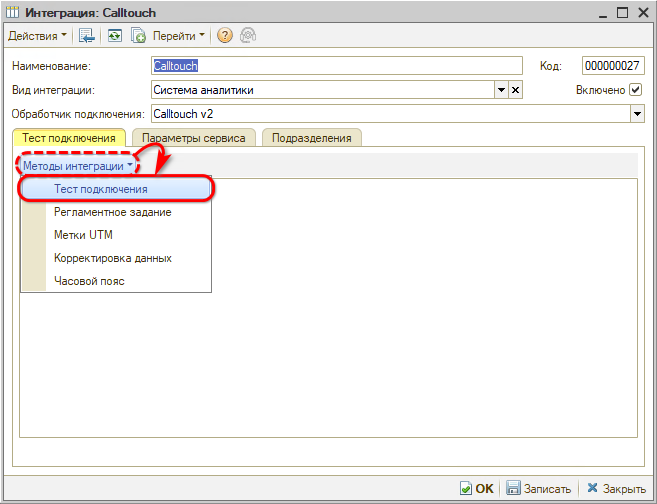Switch to the Параметры сервиса tab
The image size is (657, 504).
(x=194, y=138)
